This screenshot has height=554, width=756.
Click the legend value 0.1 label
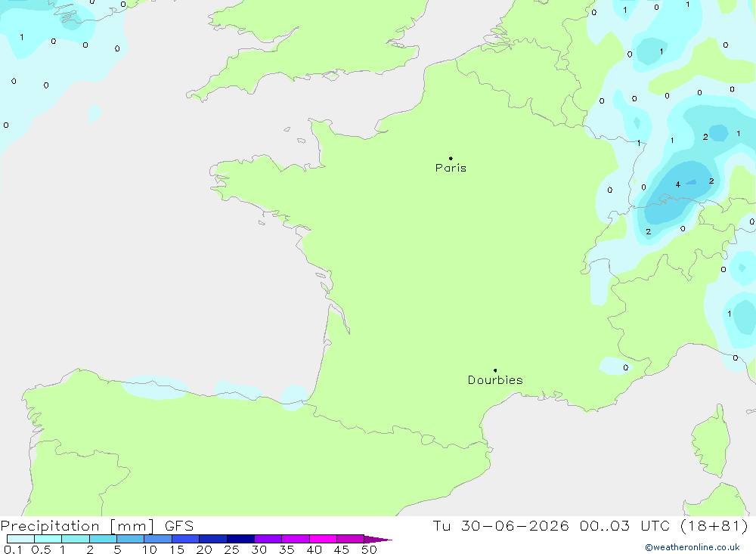[x=13, y=549]
